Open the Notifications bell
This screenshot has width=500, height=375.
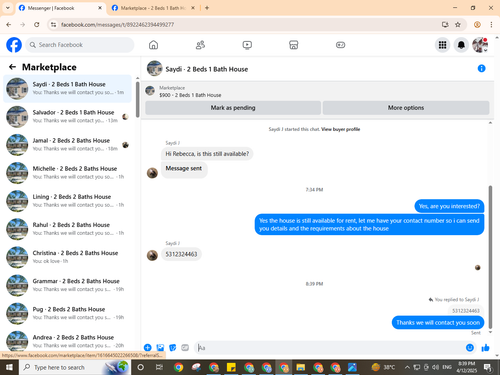tap(461, 45)
